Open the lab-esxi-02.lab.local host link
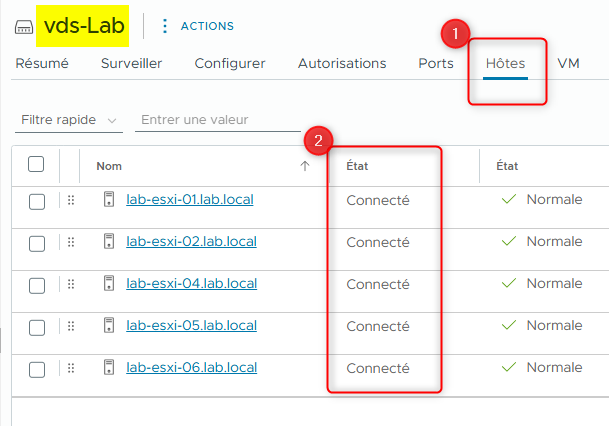Screen dimensions: 609x426 (191, 242)
